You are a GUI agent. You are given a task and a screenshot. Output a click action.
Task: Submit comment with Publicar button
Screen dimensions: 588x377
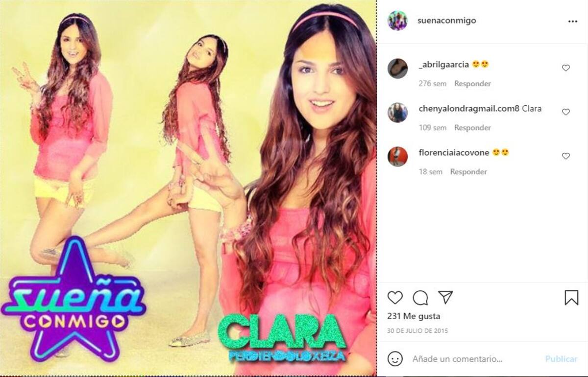(x=561, y=359)
